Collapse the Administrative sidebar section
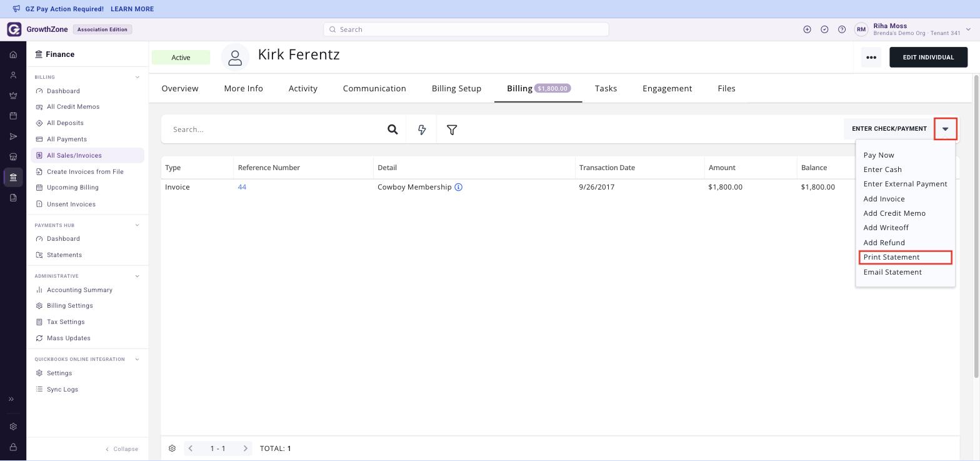The height and width of the screenshot is (461, 980). (x=137, y=276)
